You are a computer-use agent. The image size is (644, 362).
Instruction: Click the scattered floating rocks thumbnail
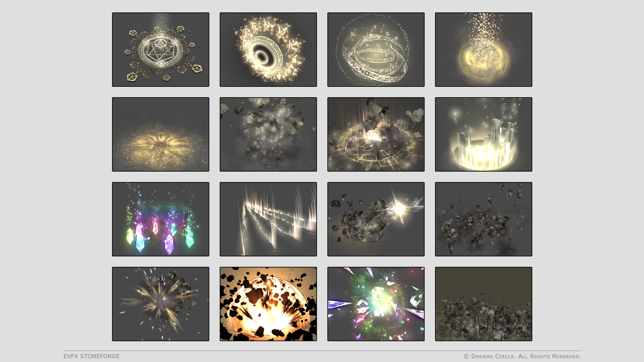point(483,219)
